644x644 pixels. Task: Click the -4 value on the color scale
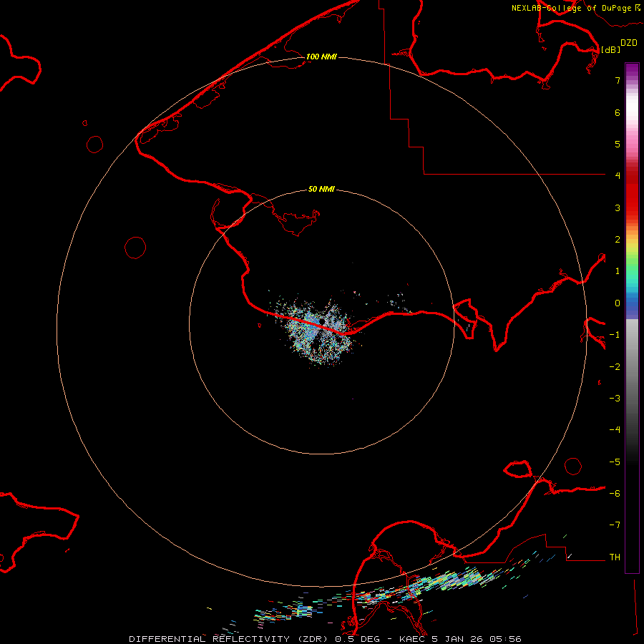(x=615, y=429)
